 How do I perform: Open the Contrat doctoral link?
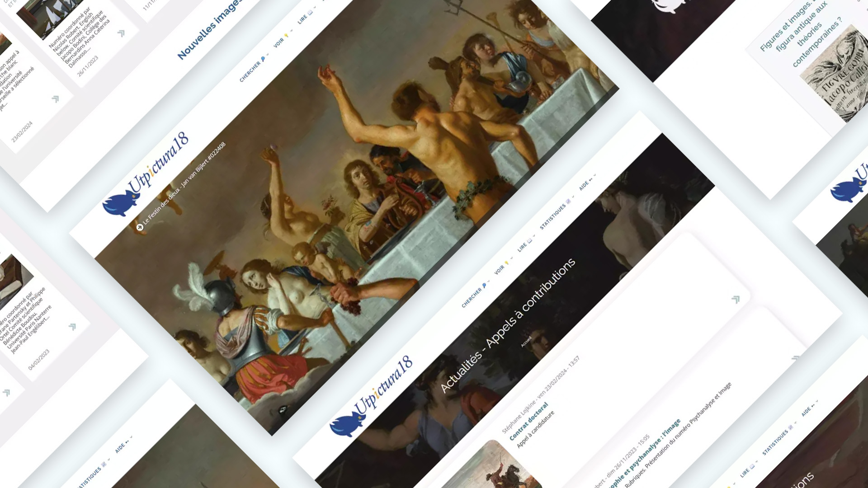pyautogui.click(x=528, y=422)
